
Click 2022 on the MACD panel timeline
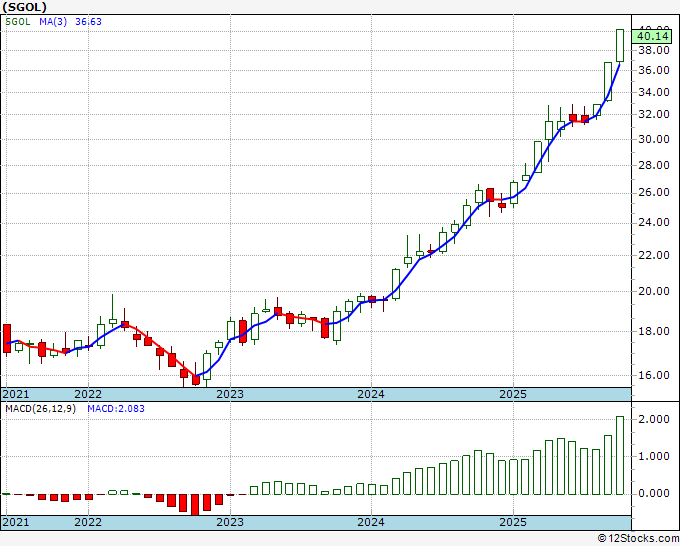(88, 522)
